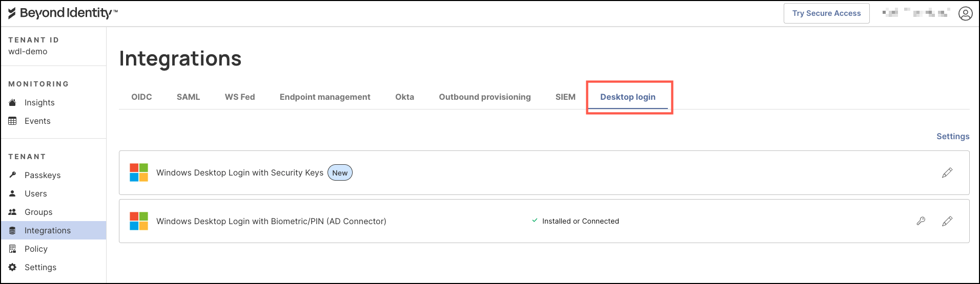Go to Passkeys in sidebar
Viewport: 980px width, 284px height.
point(43,175)
